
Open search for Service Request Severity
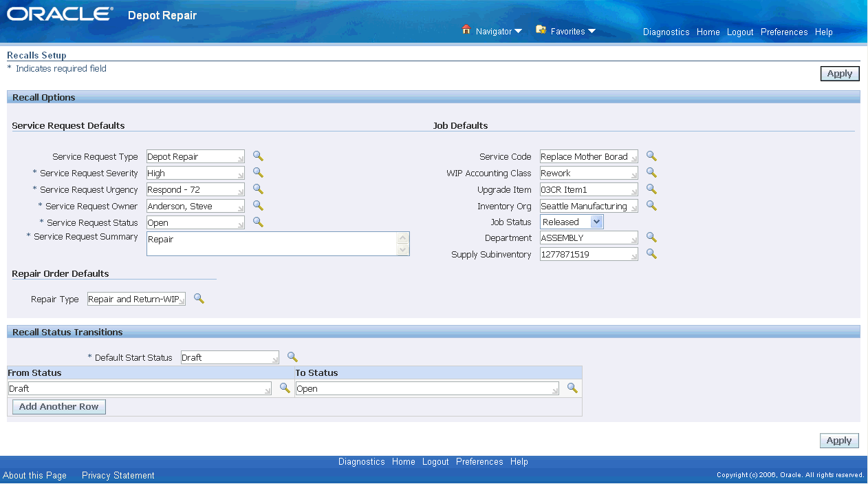pos(258,173)
